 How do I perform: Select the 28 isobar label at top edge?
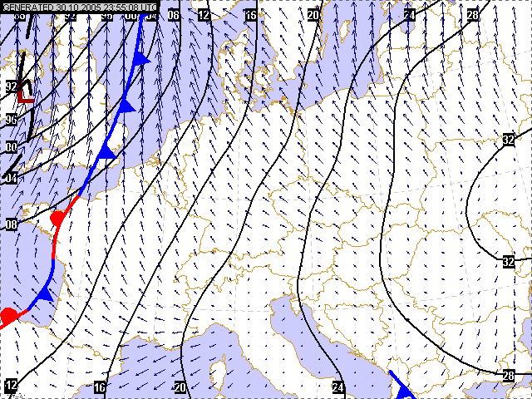pyautogui.click(x=472, y=15)
